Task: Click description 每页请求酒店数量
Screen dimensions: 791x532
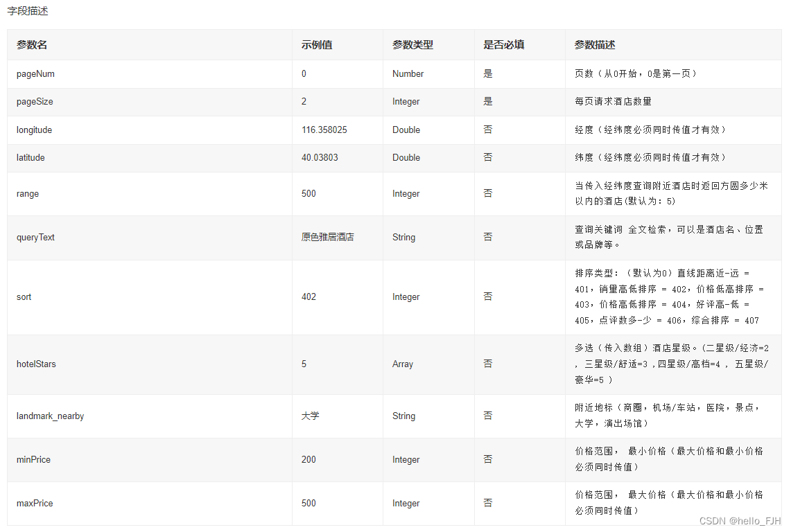Action: [x=613, y=101]
